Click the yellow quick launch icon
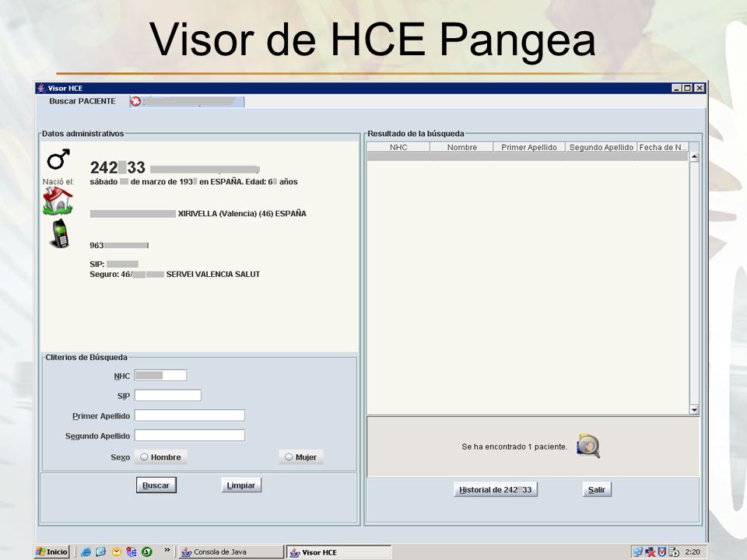The width and height of the screenshot is (747, 560). pyautogui.click(x=116, y=552)
